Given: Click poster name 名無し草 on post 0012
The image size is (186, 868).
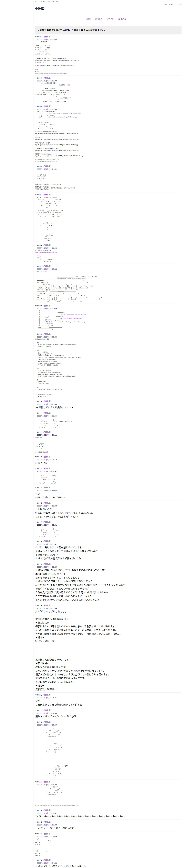Looking at the screenshot, I should [x=47, y=432].
